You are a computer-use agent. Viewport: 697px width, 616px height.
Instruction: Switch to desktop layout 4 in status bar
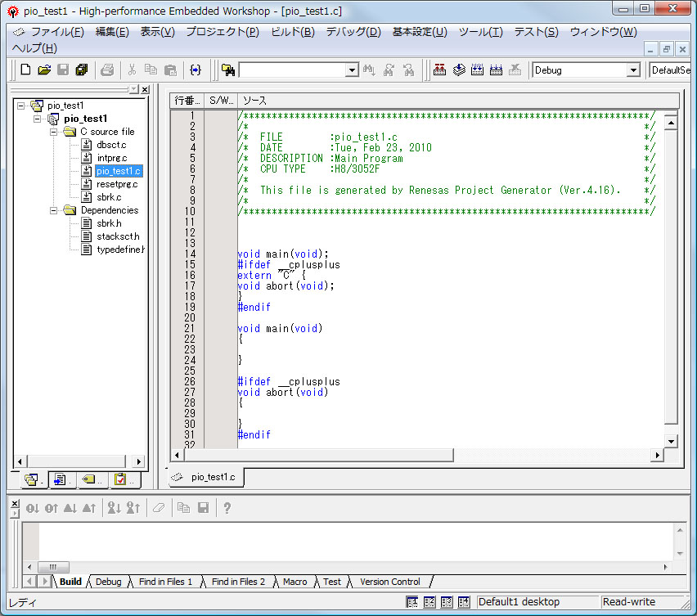[x=464, y=602]
